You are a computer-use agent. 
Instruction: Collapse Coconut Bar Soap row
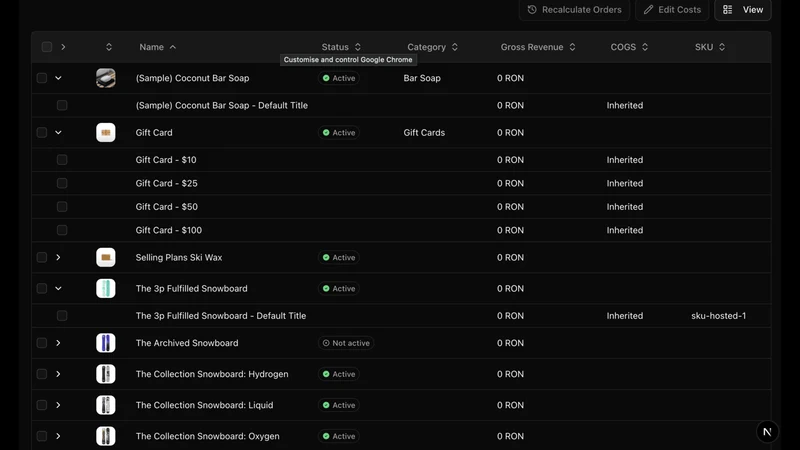58,78
